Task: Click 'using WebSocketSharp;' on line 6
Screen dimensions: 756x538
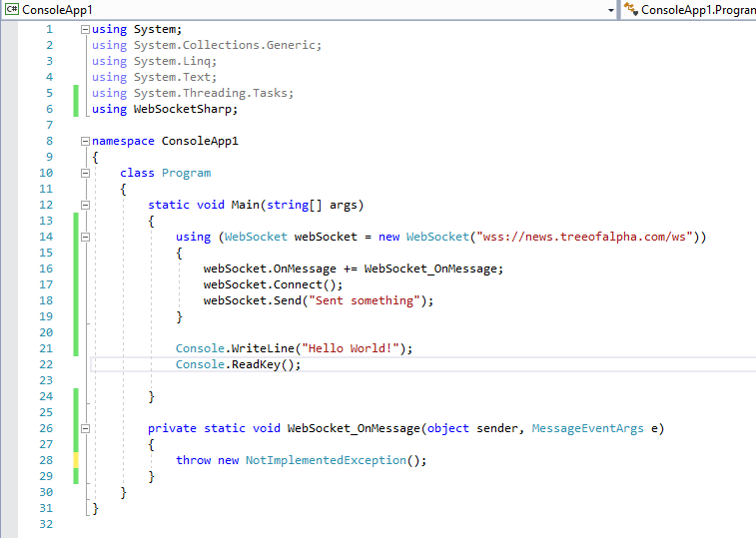Action: 165,110
